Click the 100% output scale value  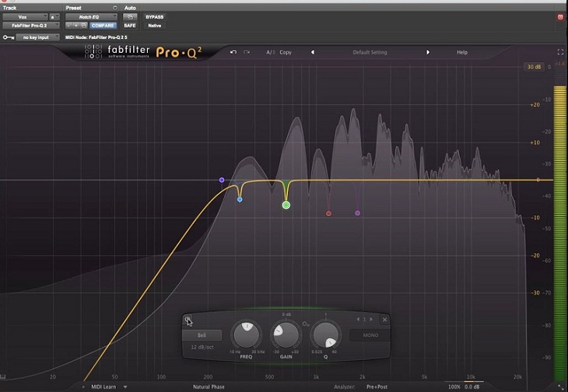(x=454, y=387)
